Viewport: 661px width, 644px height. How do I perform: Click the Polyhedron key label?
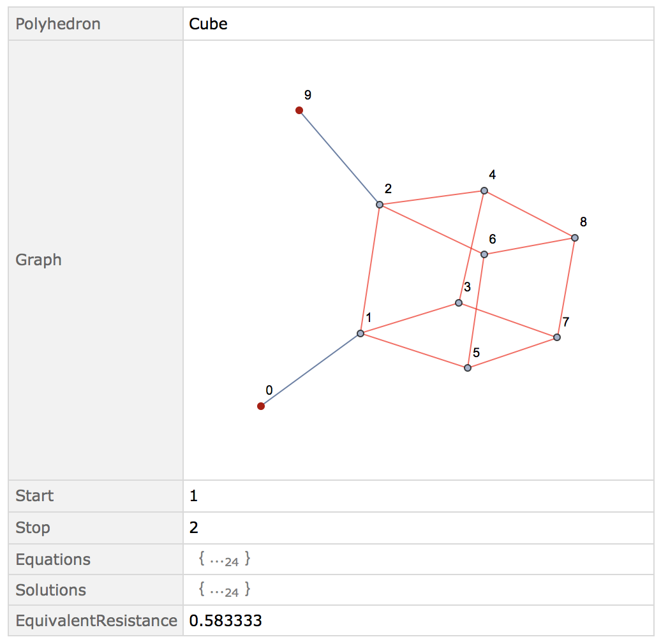(x=58, y=24)
